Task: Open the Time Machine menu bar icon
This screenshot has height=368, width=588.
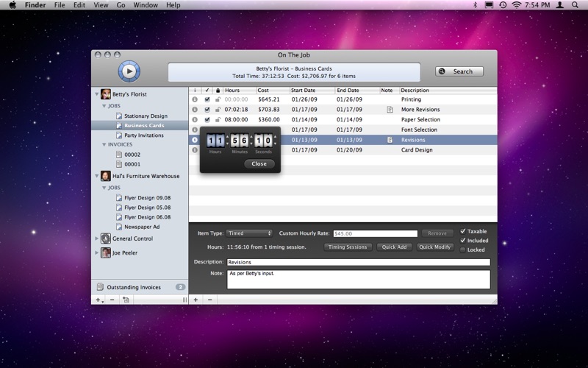Action: point(503,5)
